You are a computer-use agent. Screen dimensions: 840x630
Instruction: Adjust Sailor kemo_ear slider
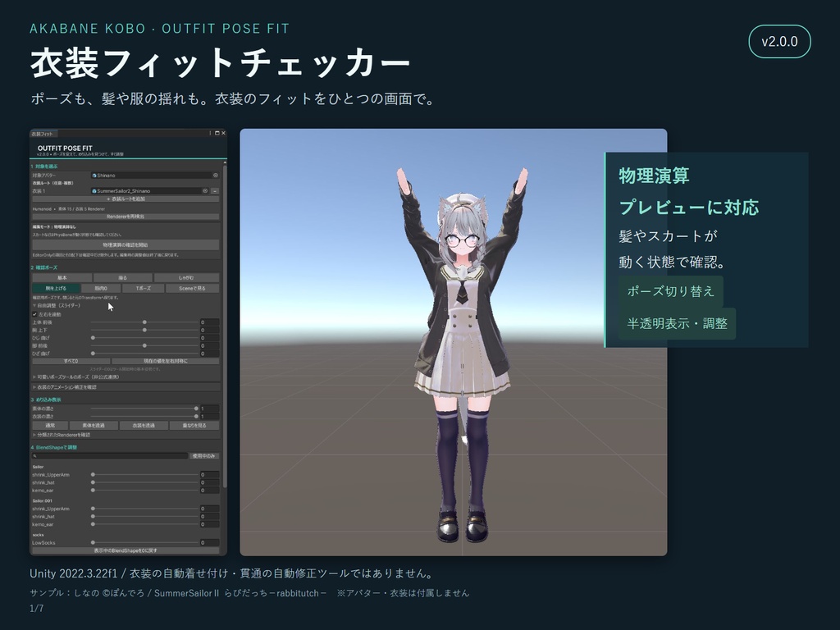(x=144, y=491)
